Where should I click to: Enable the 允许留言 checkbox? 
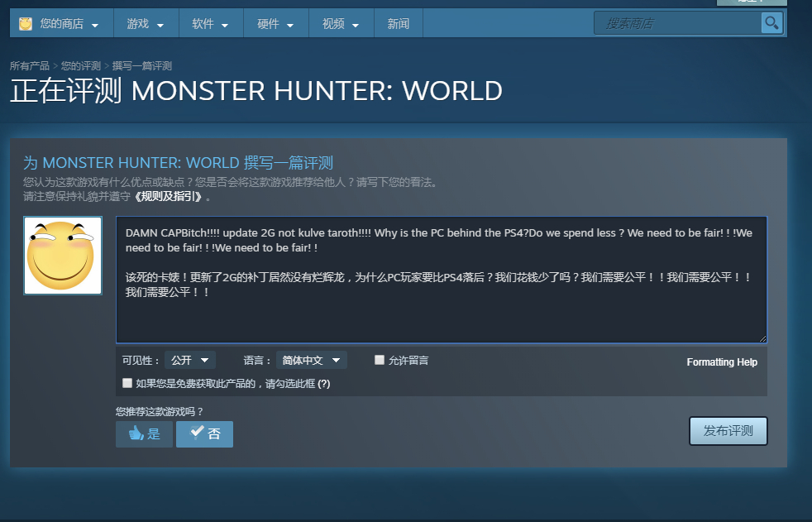pyautogui.click(x=380, y=360)
